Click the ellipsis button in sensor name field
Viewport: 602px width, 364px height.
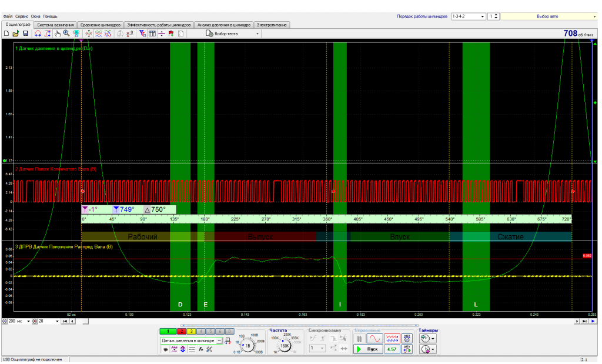pyautogui.click(x=219, y=340)
